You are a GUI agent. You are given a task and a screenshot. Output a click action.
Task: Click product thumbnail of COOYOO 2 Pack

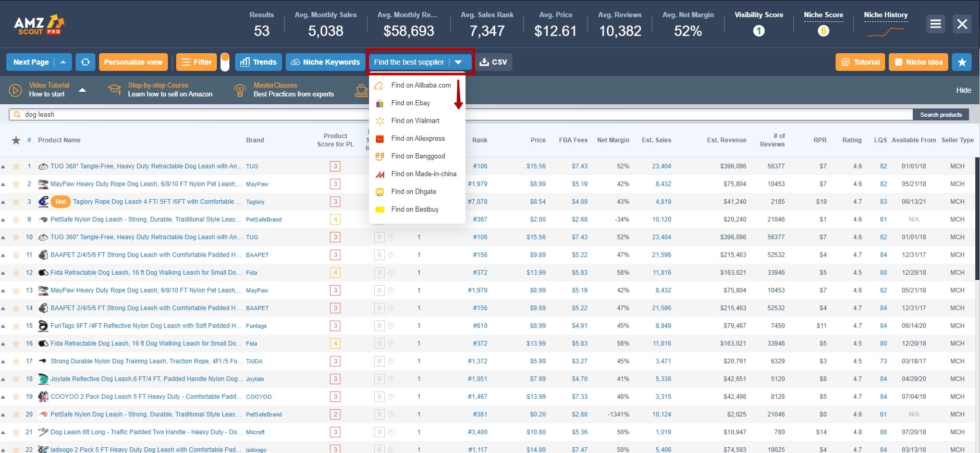tap(43, 396)
